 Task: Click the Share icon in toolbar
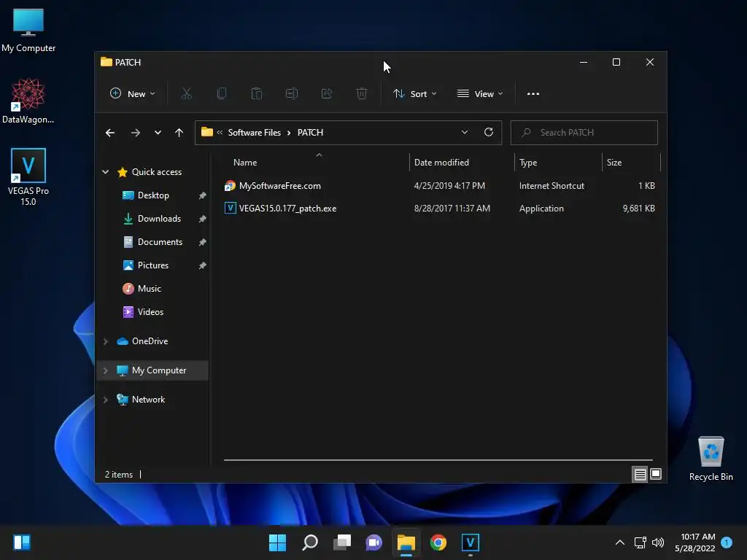point(327,94)
